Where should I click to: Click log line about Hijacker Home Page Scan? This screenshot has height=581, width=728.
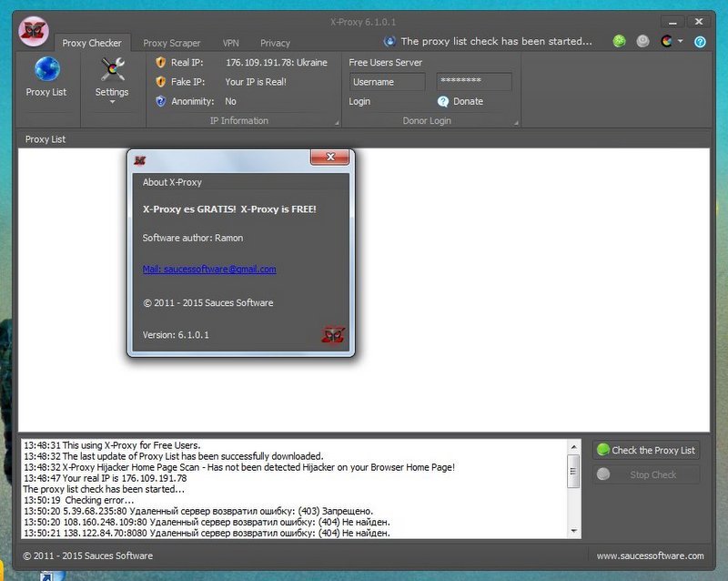239,467
